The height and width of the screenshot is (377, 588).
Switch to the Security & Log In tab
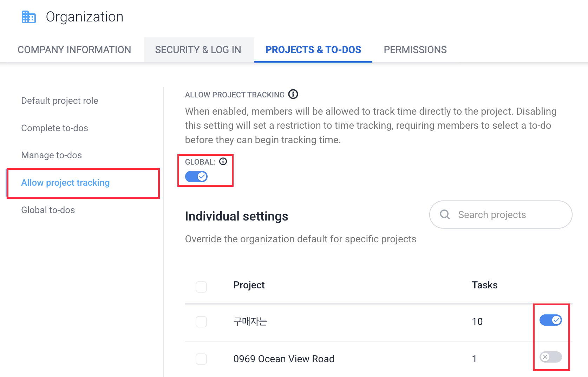[x=198, y=50]
